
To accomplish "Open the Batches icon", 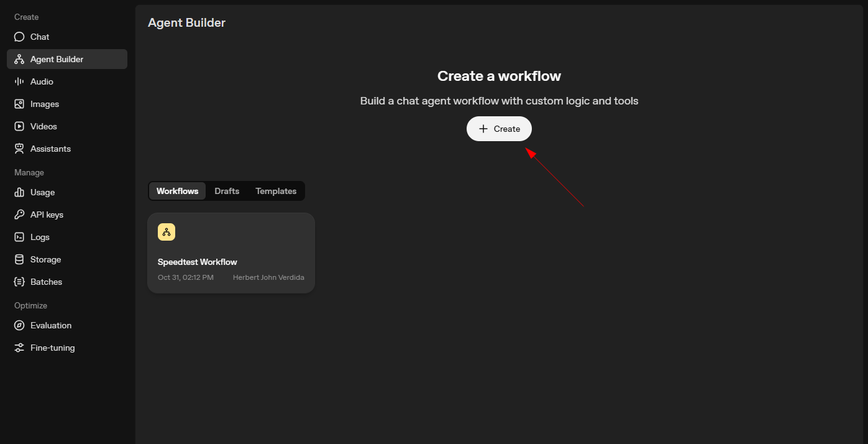I will [19, 282].
